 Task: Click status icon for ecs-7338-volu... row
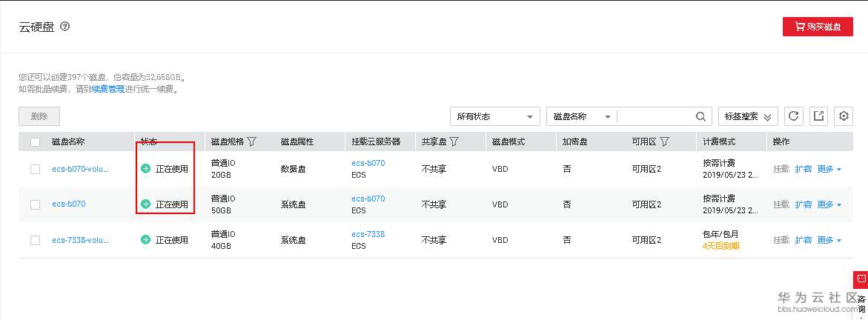coord(145,240)
